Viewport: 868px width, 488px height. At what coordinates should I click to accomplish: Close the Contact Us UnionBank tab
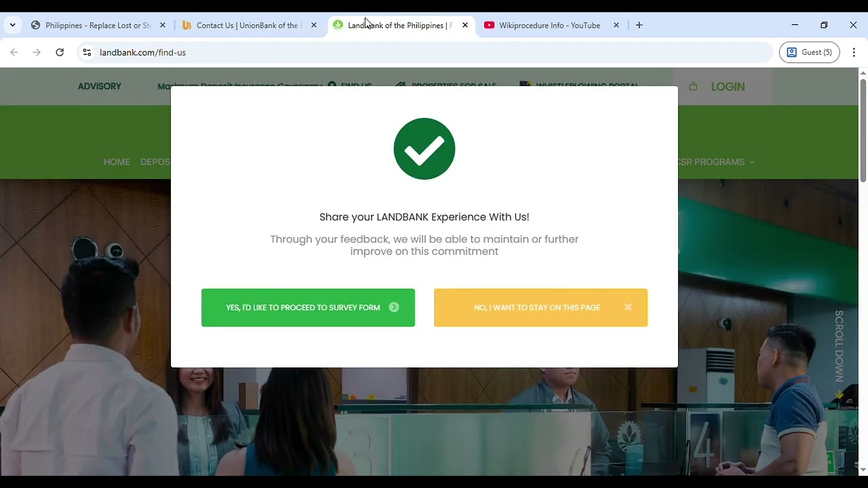(314, 25)
